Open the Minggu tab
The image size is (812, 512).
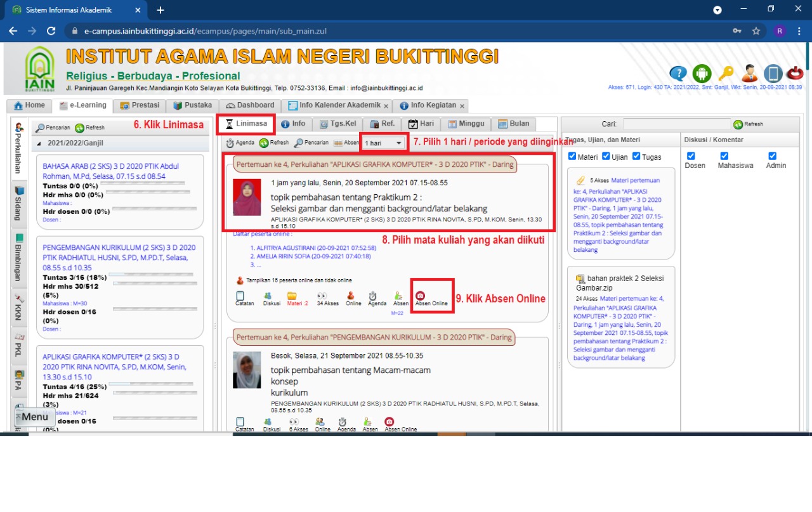(x=466, y=124)
